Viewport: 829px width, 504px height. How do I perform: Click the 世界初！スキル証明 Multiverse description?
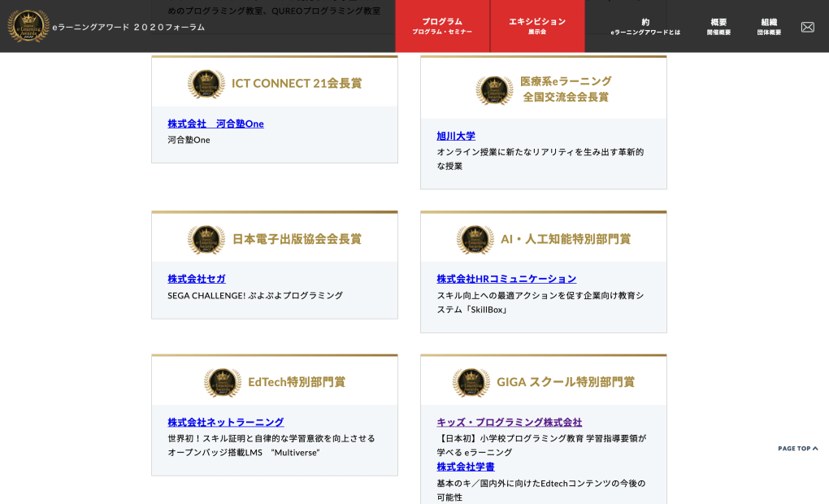point(271,445)
